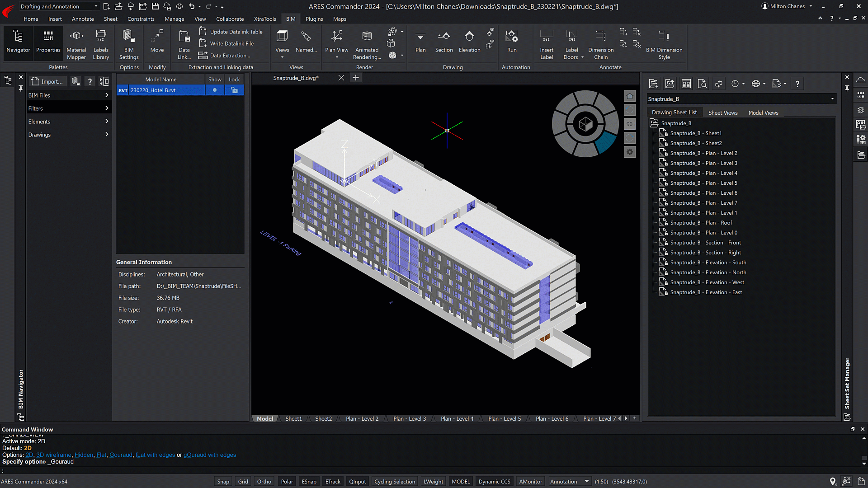The image size is (868, 488).
Task: Open BIM Dimension Style
Action: [664, 45]
